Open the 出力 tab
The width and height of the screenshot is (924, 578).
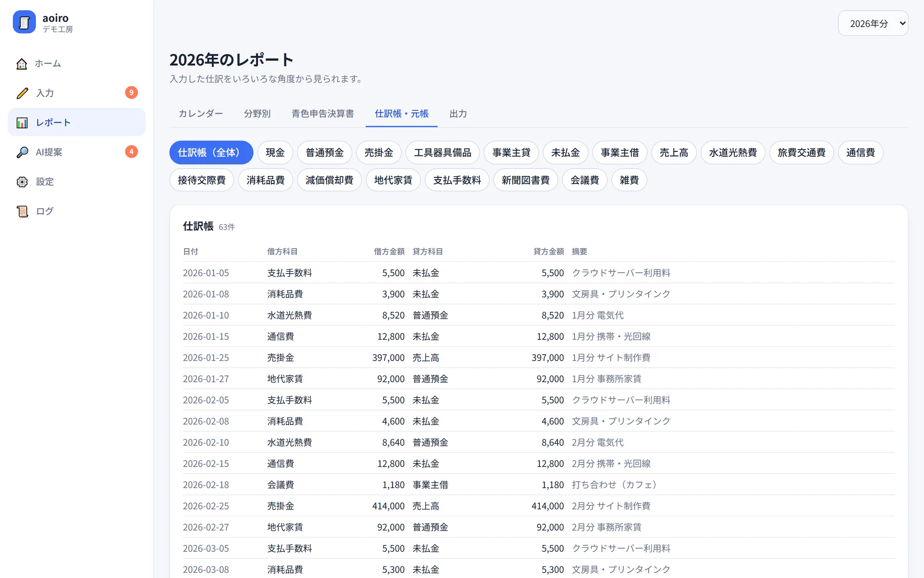(x=458, y=113)
